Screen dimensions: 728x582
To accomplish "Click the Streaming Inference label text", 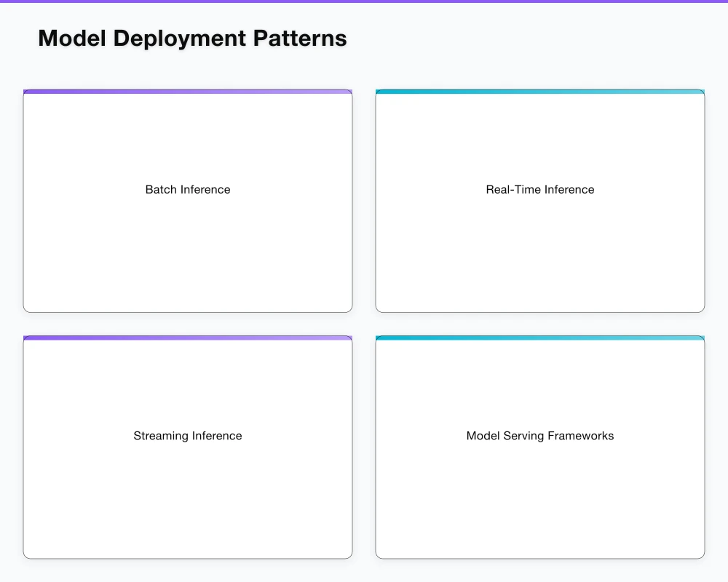I will (x=187, y=436).
